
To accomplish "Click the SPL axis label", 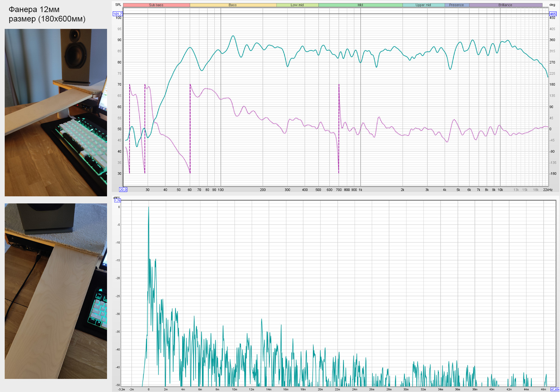I will click(x=118, y=5).
